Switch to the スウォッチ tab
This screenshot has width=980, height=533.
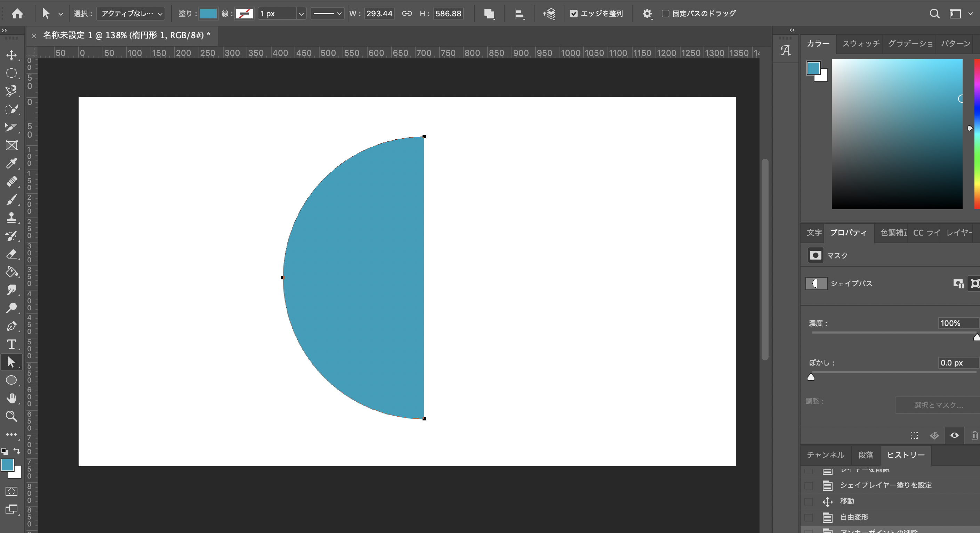pos(861,43)
